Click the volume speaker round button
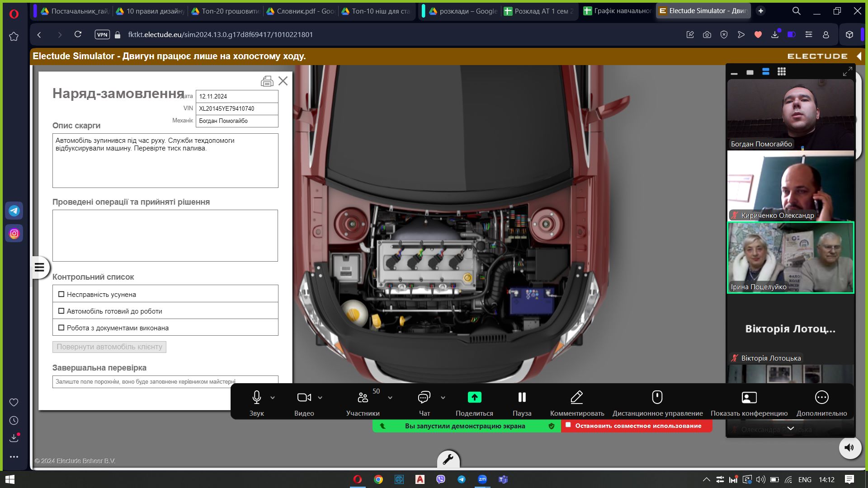 click(849, 447)
